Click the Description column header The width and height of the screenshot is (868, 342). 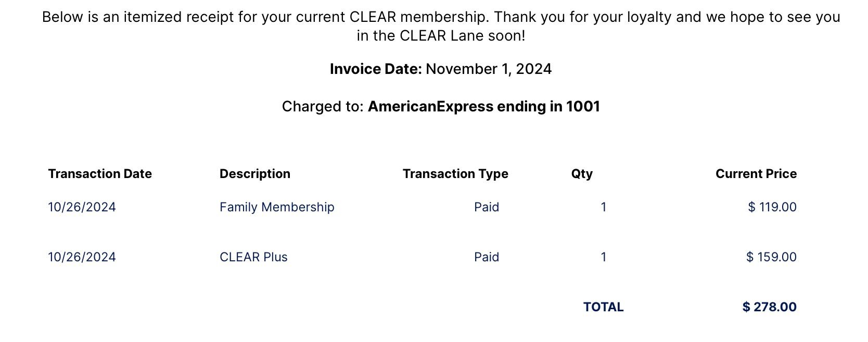click(x=255, y=174)
